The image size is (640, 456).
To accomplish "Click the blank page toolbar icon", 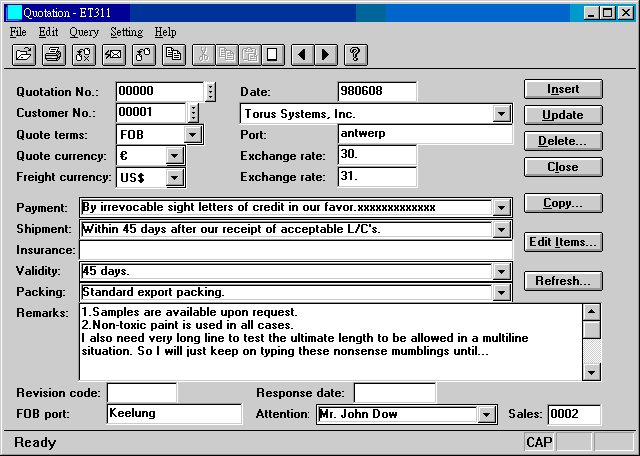I will pyautogui.click(x=272, y=54).
